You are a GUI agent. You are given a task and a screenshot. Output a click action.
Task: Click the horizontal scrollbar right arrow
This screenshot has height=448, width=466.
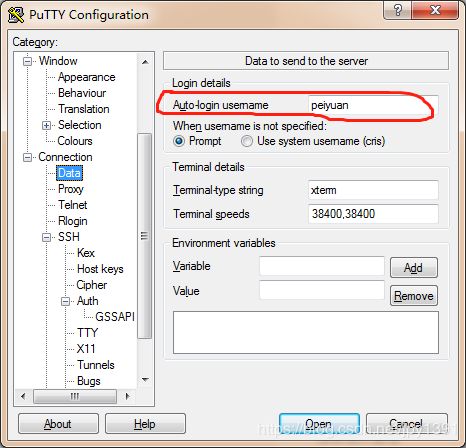coord(127,396)
